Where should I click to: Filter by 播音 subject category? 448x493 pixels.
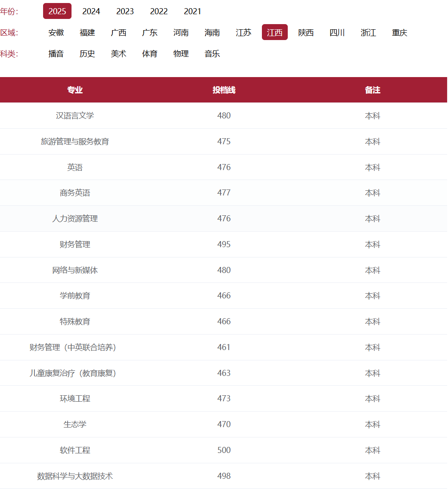click(56, 53)
